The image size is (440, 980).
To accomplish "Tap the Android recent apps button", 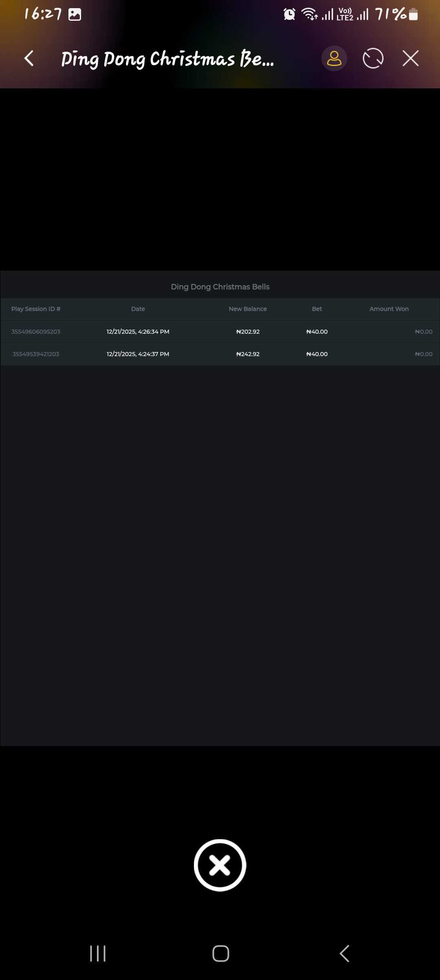I will [x=98, y=954].
